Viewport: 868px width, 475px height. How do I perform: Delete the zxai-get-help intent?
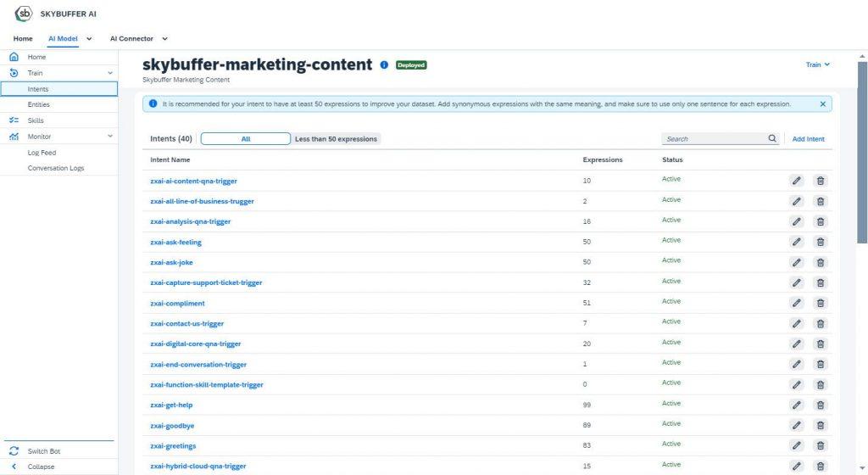[821, 405]
